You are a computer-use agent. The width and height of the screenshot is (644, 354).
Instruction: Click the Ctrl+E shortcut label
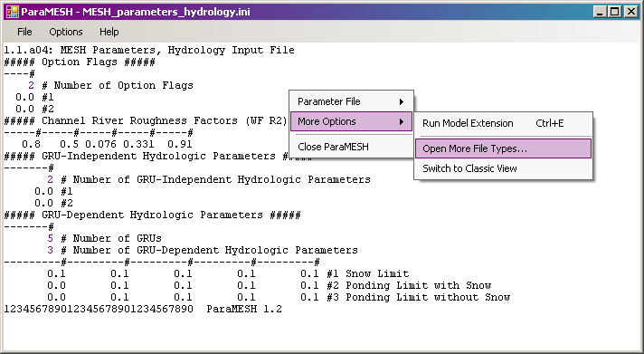coord(550,123)
